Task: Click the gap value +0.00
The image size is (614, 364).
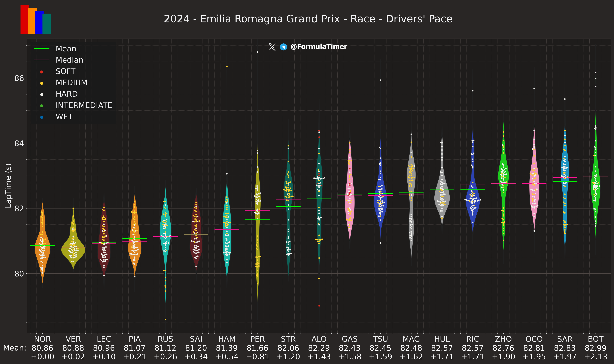Action: tap(42, 357)
